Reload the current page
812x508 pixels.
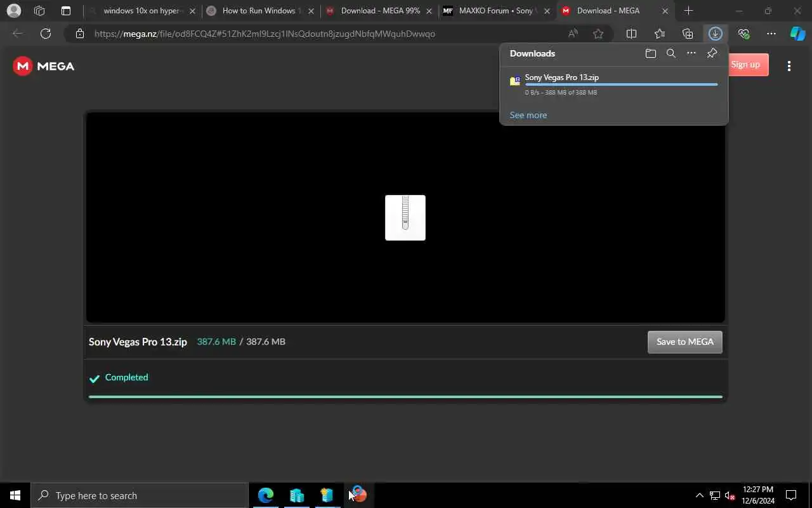tap(46, 34)
